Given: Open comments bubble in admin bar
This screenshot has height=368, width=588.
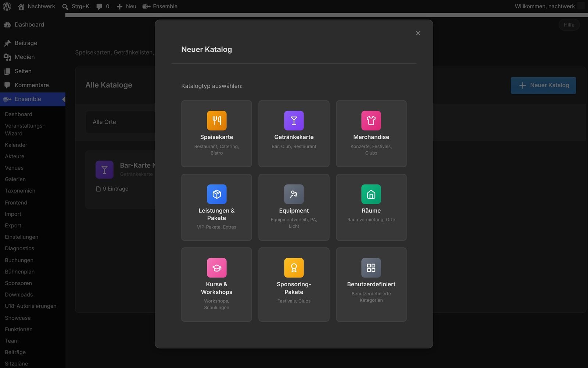Looking at the screenshot, I should click(103, 6).
